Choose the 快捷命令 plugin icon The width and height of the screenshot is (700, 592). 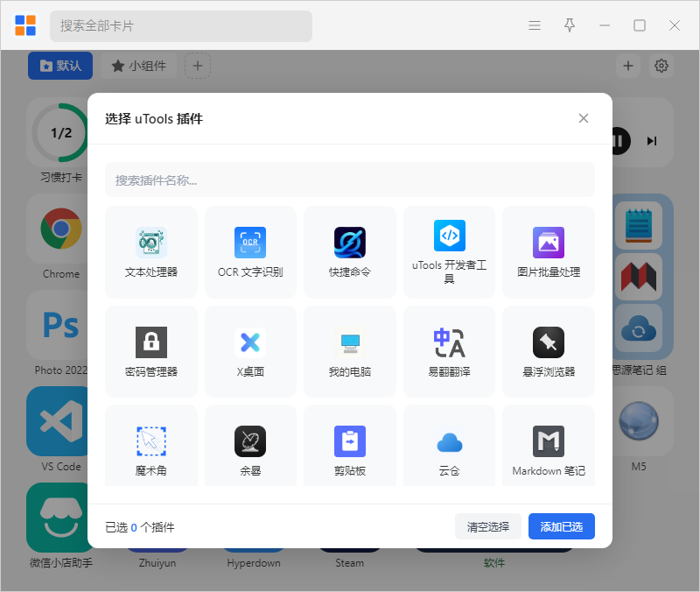pos(349,243)
